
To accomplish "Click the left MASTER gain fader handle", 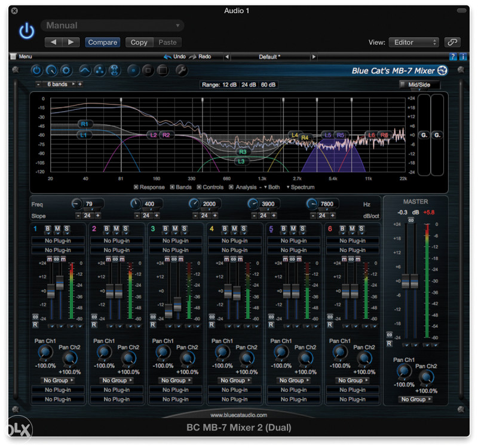I will [x=406, y=281].
